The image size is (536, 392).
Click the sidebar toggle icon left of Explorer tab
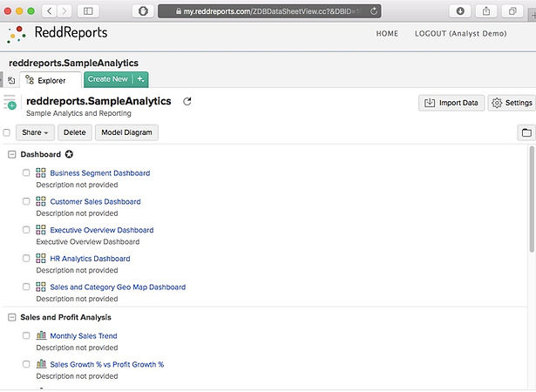click(x=10, y=80)
